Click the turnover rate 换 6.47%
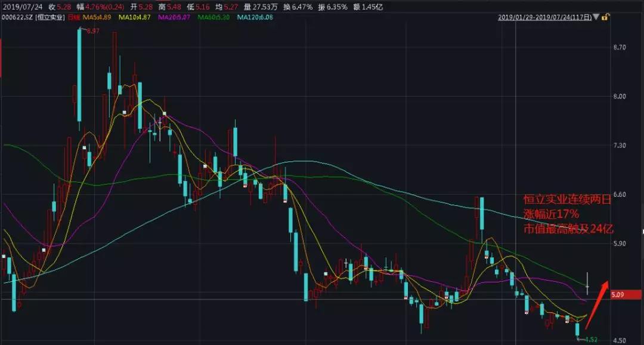This screenshot has width=644, height=345. (x=298, y=7)
